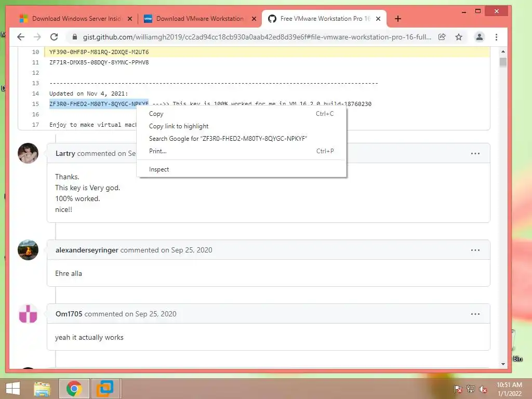Close the Free VMware Workstation Pro tab
The height and width of the screenshot is (399, 532).
(378, 19)
